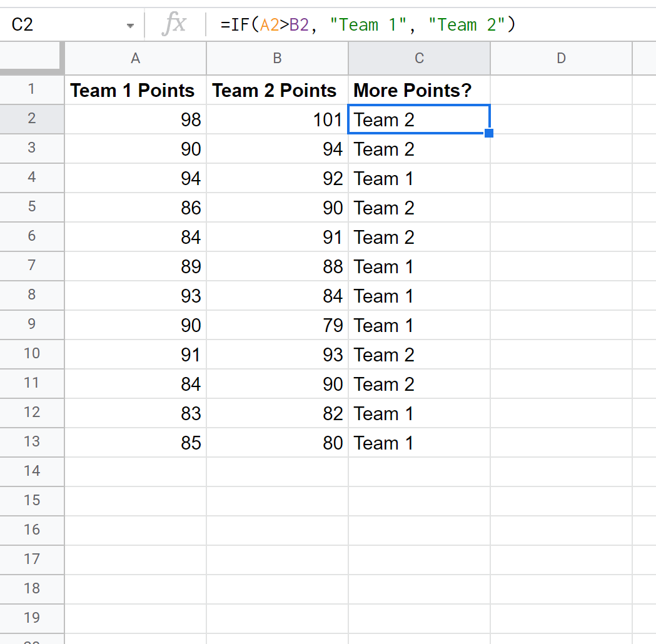
Task: Click the C2 name box field
Action: click(63, 25)
